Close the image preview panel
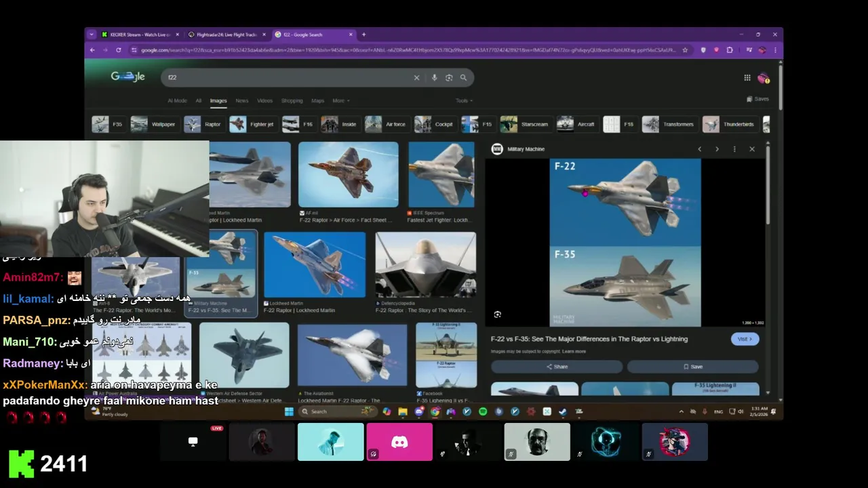 (751, 149)
